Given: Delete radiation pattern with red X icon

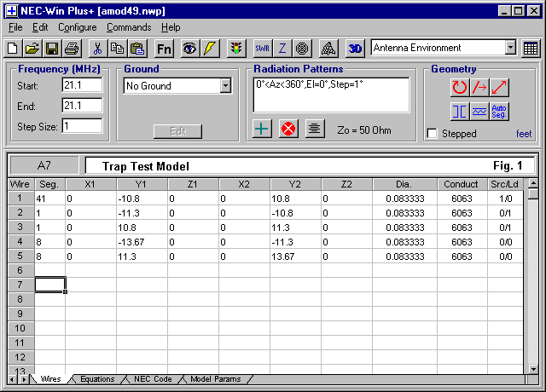Looking at the screenshot, I should [x=288, y=129].
